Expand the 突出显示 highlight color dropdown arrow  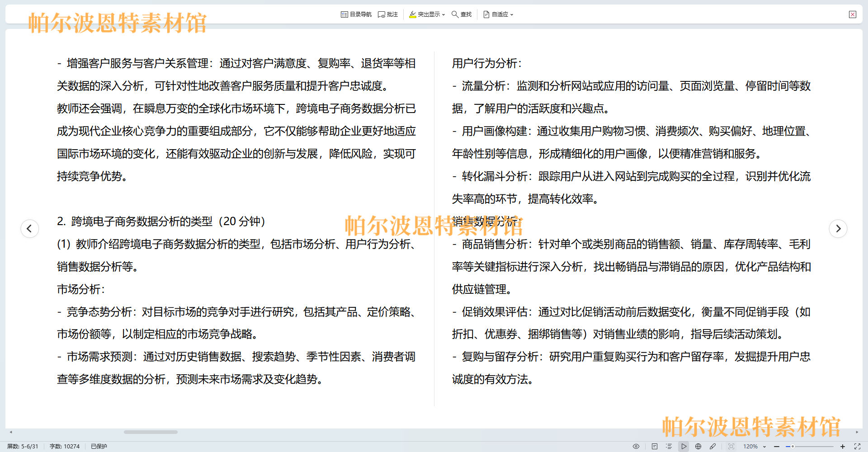click(443, 14)
